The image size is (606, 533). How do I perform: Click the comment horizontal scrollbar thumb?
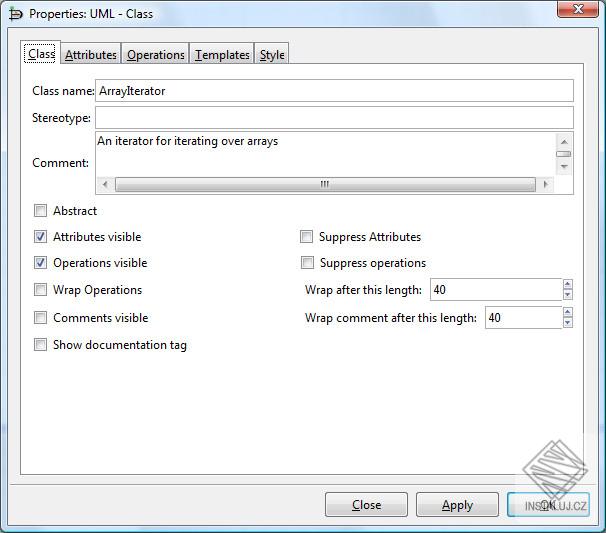325,184
